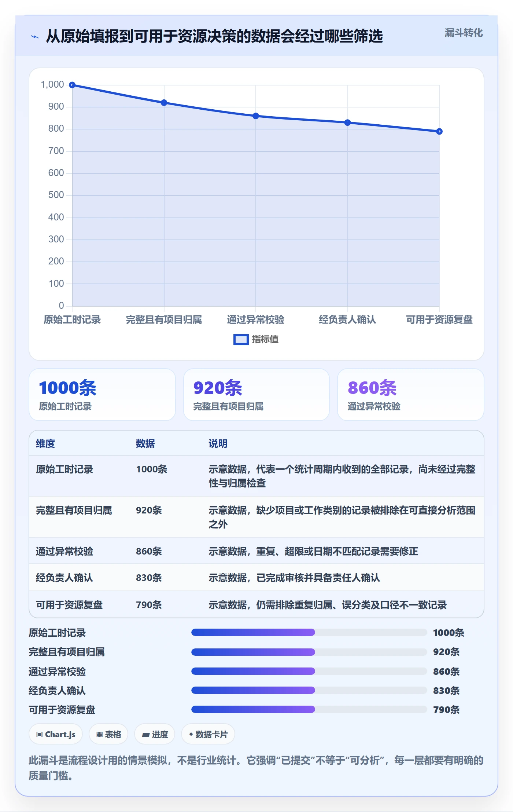Image resolution: width=513 pixels, height=812 pixels.
Task: Open the 1000条 data card
Action: [x=102, y=395]
